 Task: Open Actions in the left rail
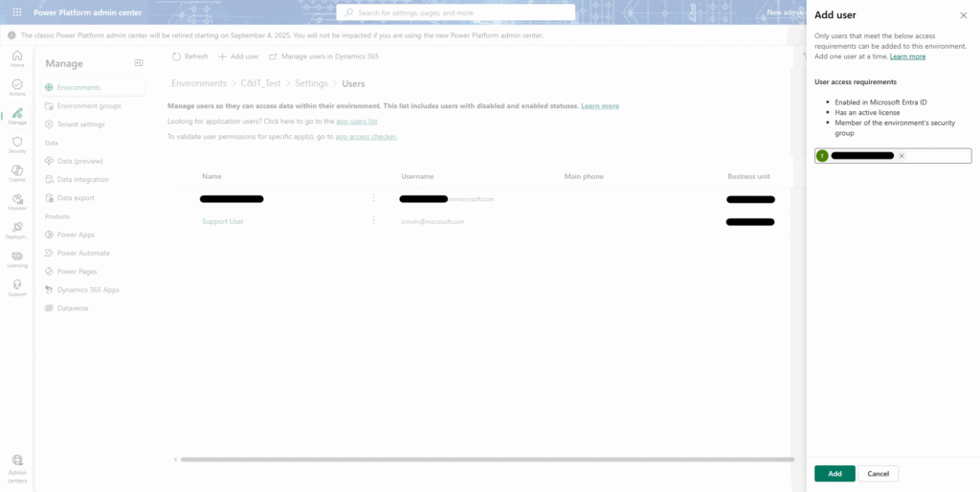pyautogui.click(x=17, y=87)
